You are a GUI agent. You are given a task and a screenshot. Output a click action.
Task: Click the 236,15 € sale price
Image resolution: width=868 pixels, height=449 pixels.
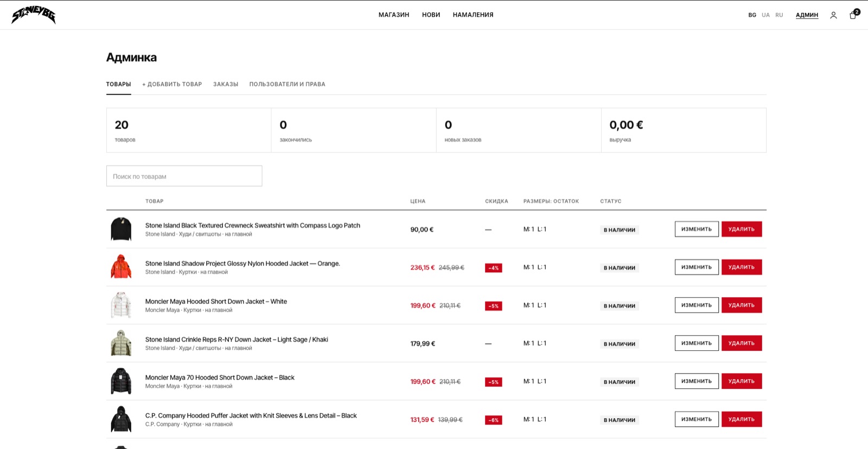click(x=423, y=267)
